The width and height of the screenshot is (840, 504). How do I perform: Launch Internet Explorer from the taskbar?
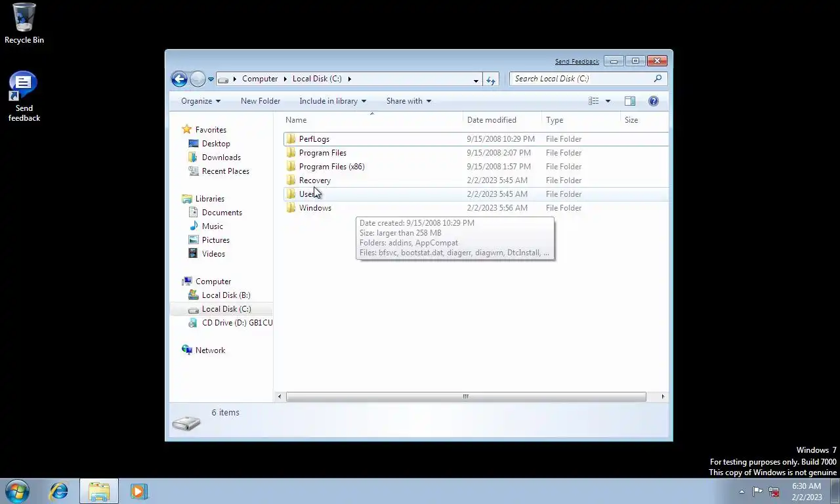[59, 491]
